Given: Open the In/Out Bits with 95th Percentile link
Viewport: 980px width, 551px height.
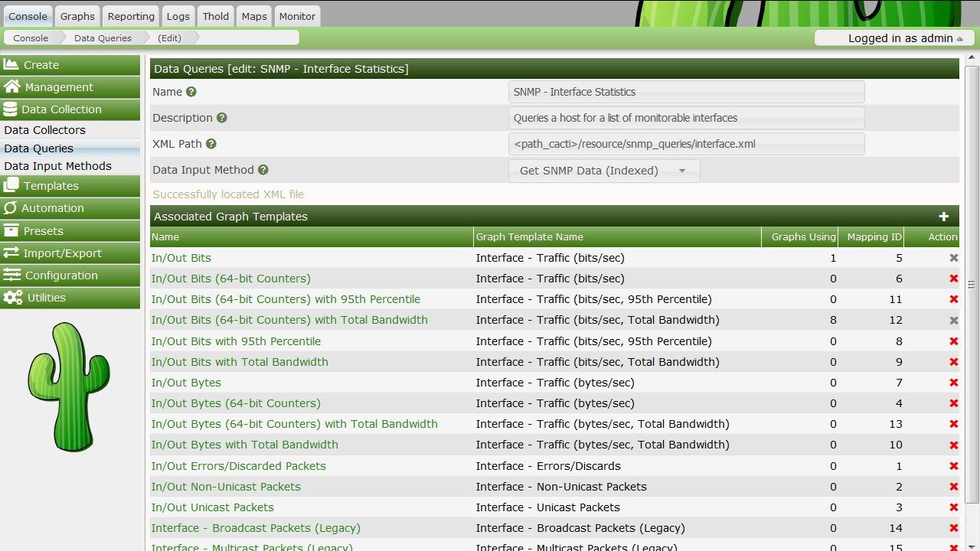Looking at the screenshot, I should click(x=236, y=341).
